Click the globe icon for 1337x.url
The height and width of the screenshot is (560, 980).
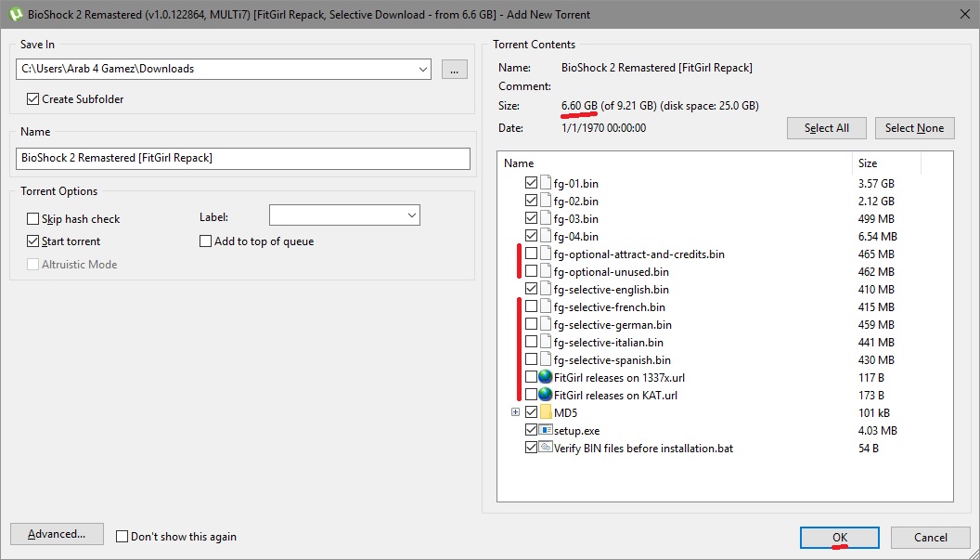[x=546, y=377]
